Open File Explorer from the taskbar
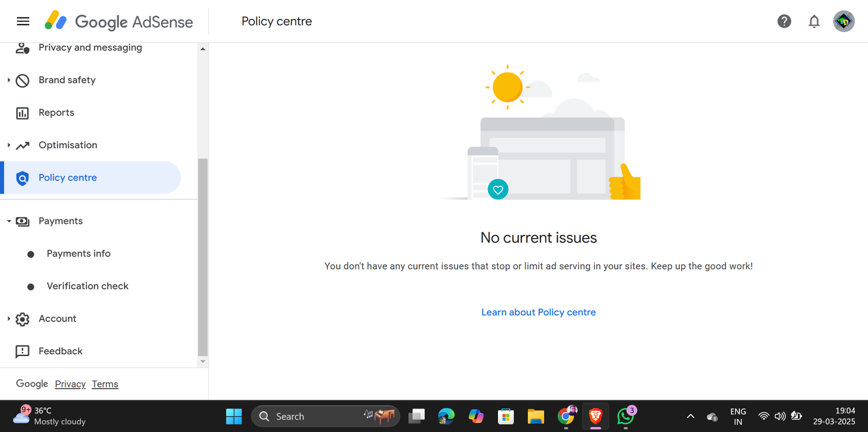 point(535,416)
